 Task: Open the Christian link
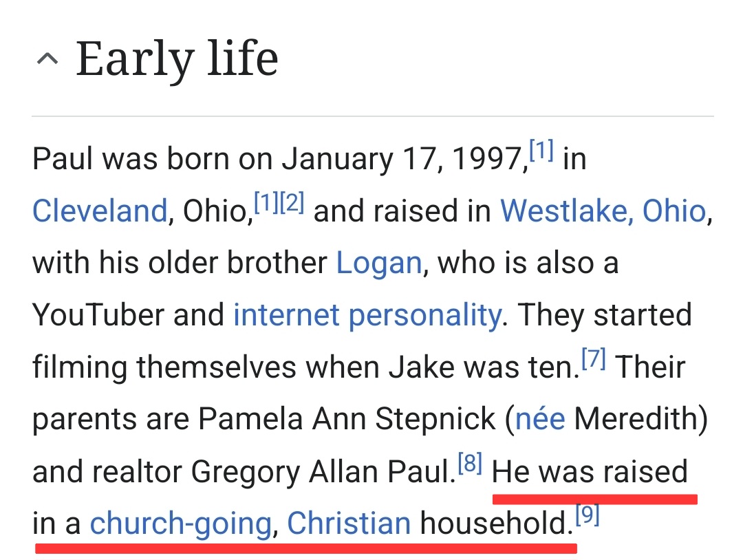(349, 524)
